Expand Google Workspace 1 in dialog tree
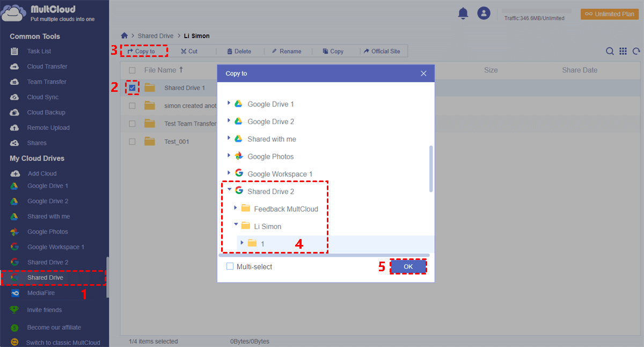644x347 pixels. click(229, 172)
